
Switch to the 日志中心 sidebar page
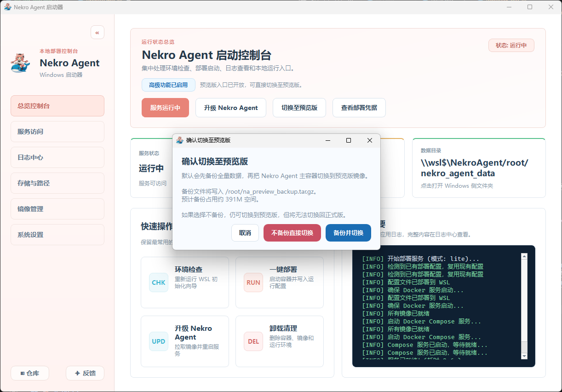57,157
